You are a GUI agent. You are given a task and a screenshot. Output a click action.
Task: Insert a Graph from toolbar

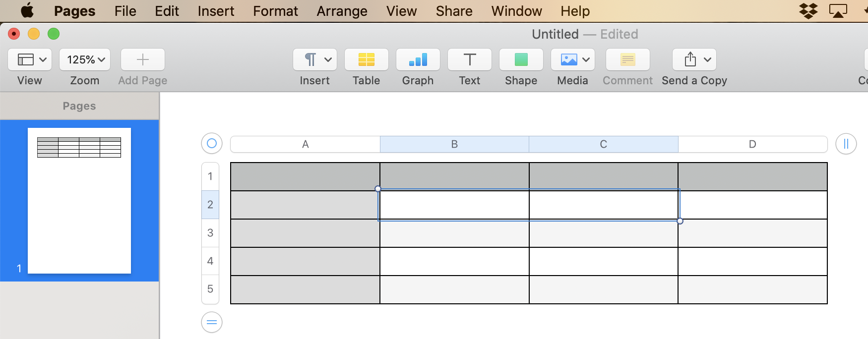[418, 60]
